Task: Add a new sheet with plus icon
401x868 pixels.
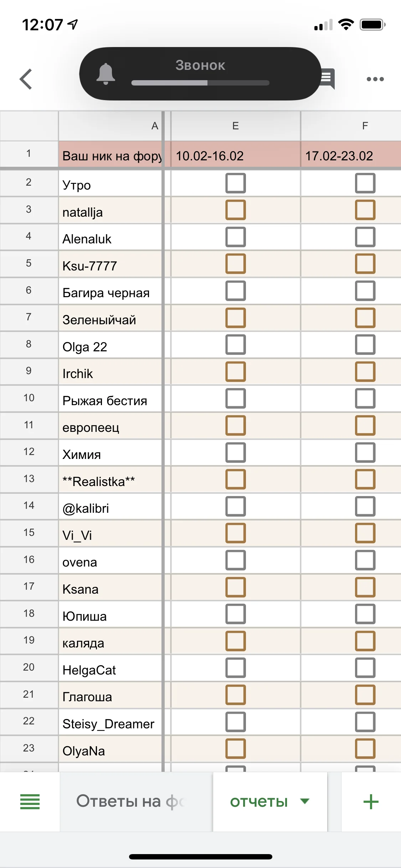Action: tap(371, 802)
